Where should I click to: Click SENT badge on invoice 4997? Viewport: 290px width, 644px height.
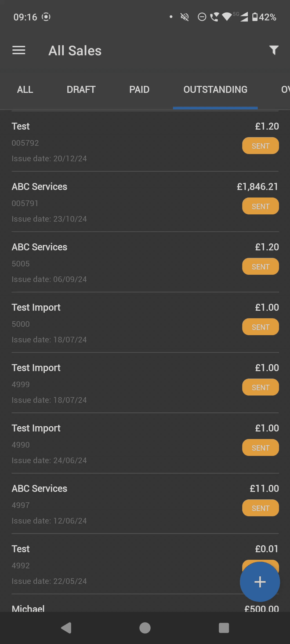click(260, 508)
